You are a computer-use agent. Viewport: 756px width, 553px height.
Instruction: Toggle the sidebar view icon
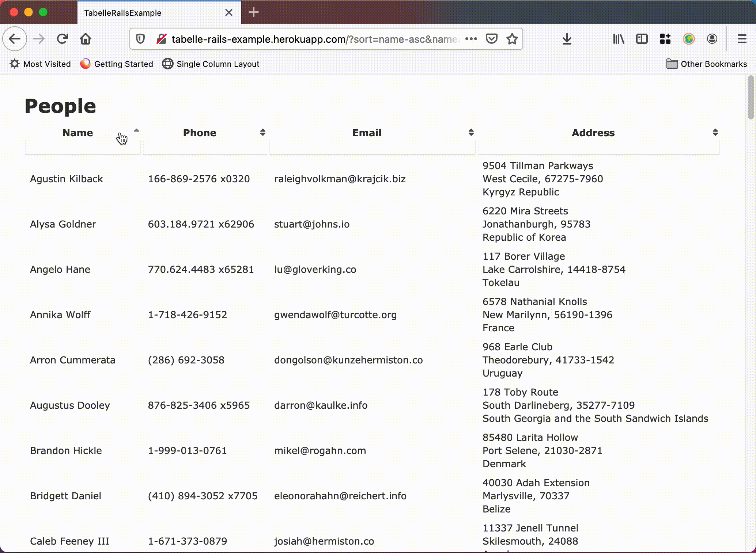point(642,39)
